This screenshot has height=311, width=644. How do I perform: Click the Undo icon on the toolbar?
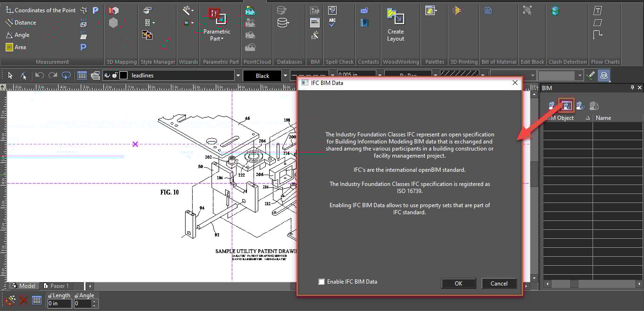(41, 75)
